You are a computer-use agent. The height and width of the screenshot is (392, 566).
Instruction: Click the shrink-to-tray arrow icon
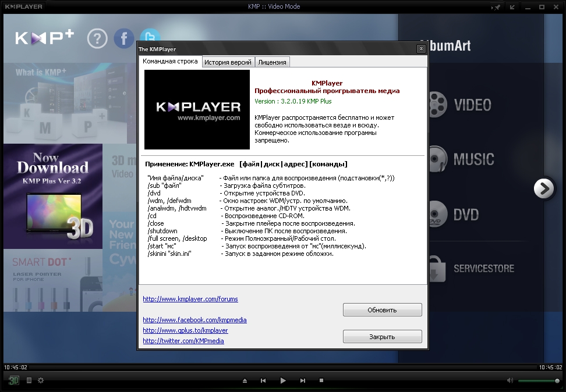(x=512, y=7)
